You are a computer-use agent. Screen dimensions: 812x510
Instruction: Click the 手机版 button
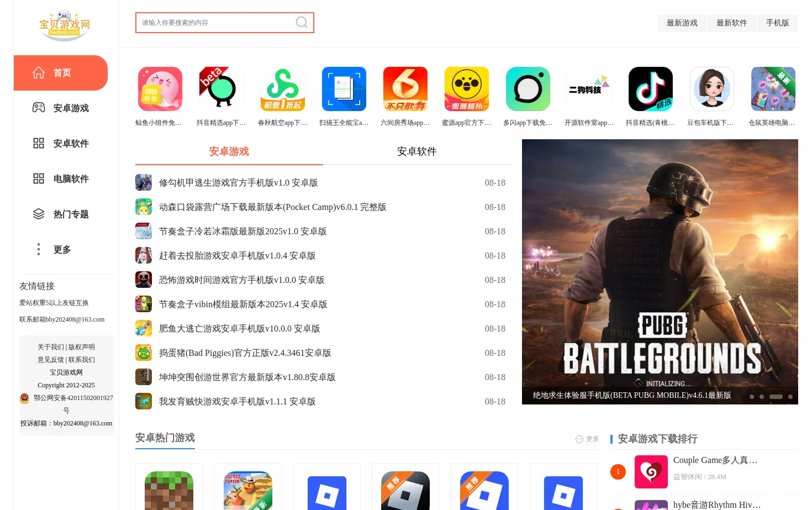click(778, 23)
